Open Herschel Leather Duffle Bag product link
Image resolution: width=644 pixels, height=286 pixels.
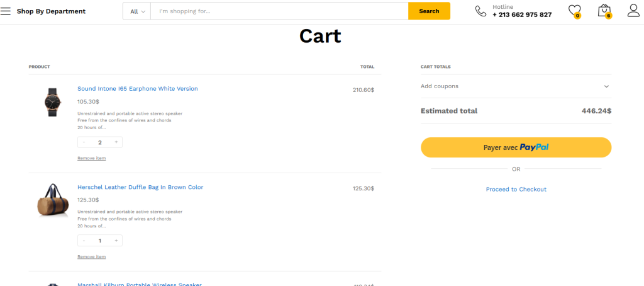coord(140,187)
